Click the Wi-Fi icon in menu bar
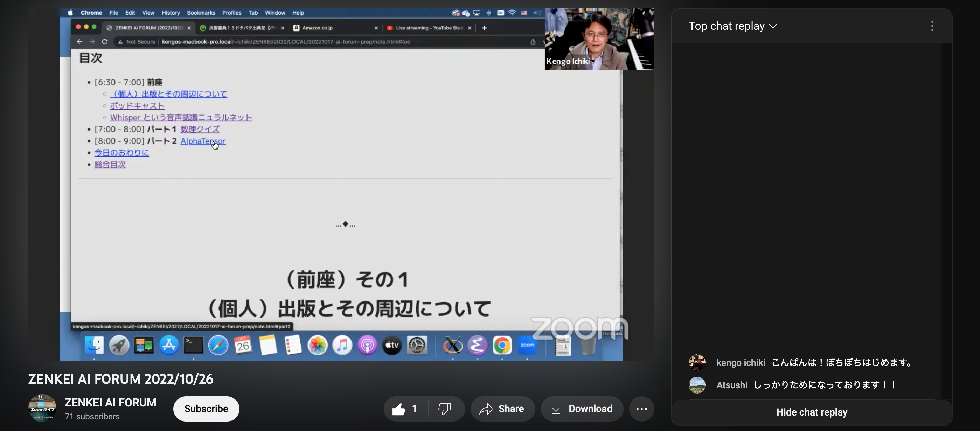This screenshot has width=980, height=431. point(512,13)
